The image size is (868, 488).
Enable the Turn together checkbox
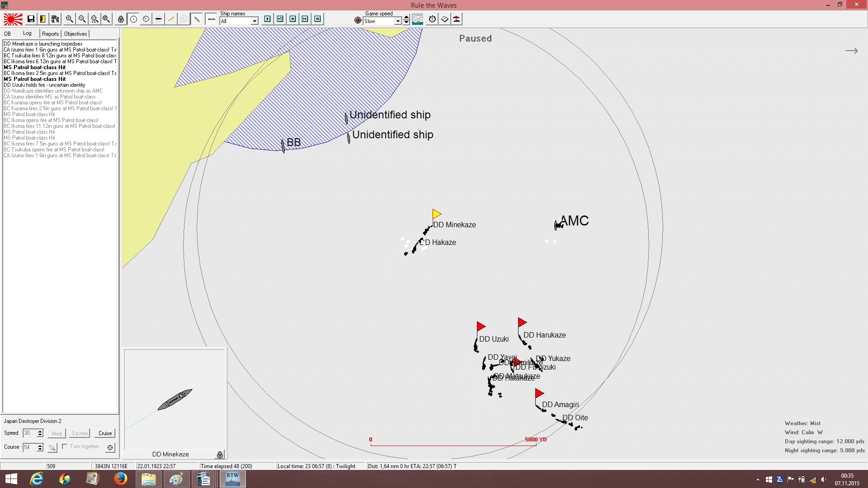pyautogui.click(x=65, y=446)
